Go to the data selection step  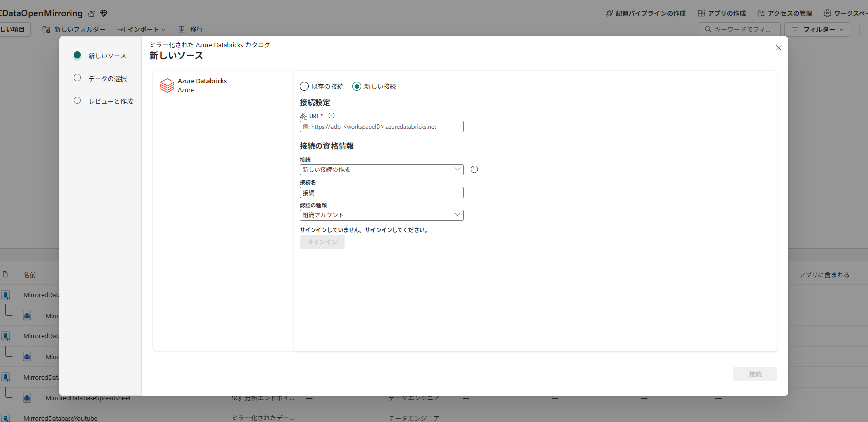100,79
